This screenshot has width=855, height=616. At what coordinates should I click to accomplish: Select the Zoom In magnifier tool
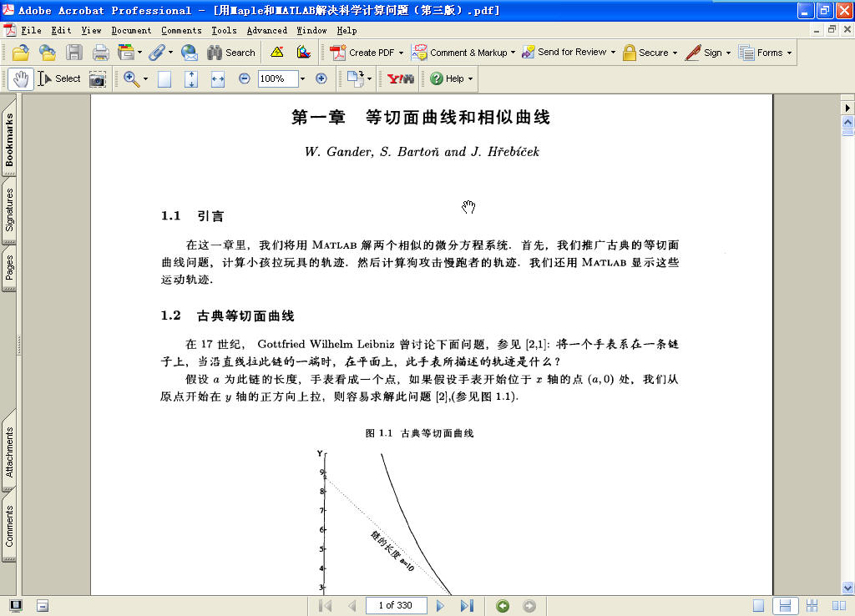130,79
